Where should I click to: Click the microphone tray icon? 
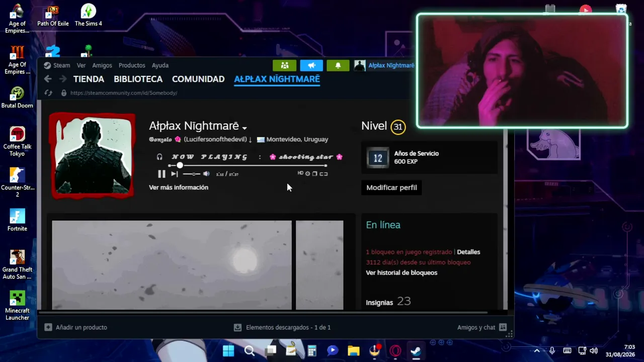point(552,350)
